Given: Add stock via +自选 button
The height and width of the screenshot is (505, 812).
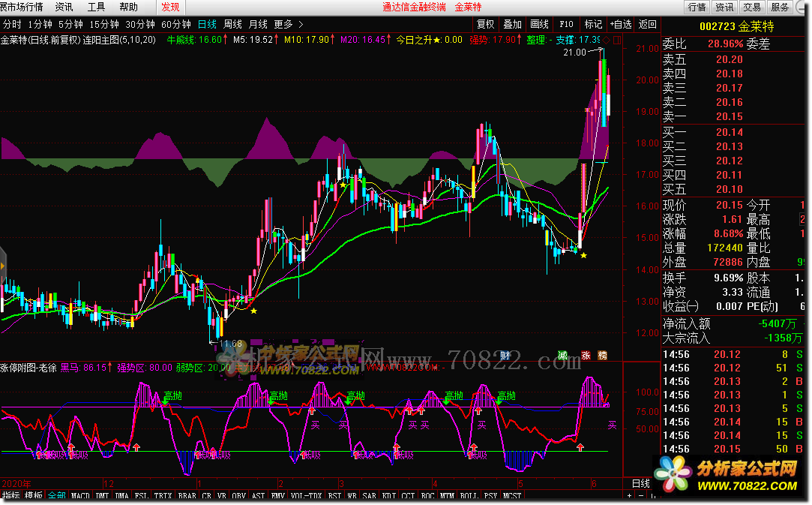Looking at the screenshot, I should pyautogui.click(x=621, y=24).
